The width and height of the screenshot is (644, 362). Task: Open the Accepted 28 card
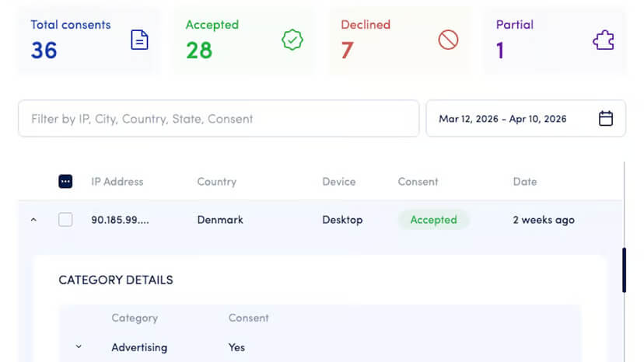pyautogui.click(x=244, y=41)
